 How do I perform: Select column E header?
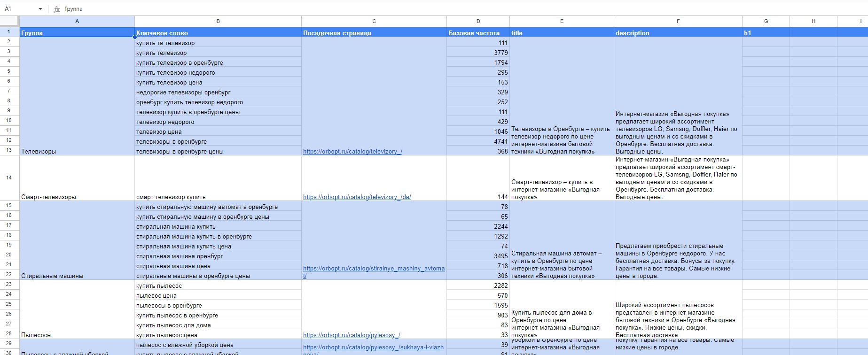tap(562, 21)
